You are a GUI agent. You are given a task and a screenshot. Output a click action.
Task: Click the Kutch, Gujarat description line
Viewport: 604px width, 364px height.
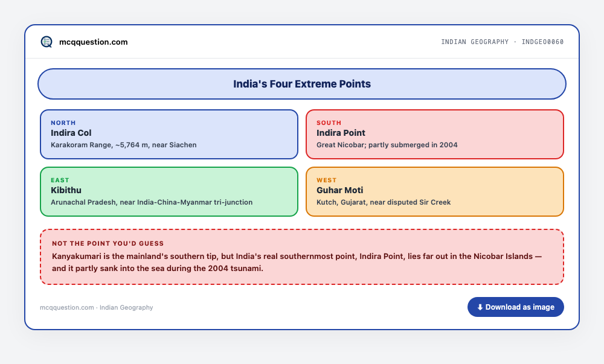tap(384, 202)
